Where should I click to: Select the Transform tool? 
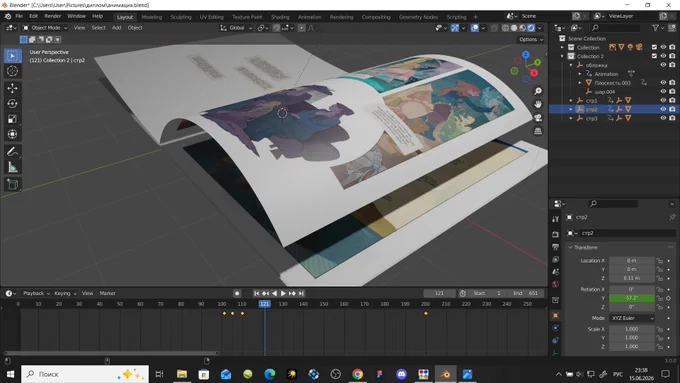coord(12,134)
